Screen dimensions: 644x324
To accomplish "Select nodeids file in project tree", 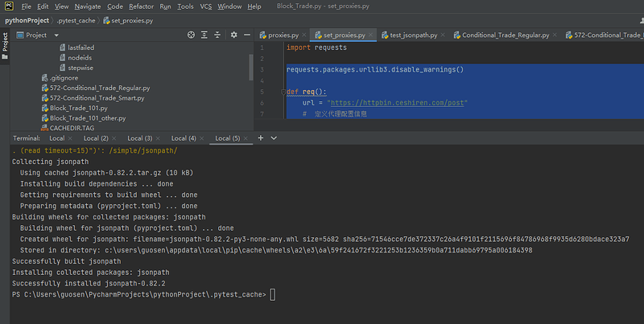I will pos(76,58).
